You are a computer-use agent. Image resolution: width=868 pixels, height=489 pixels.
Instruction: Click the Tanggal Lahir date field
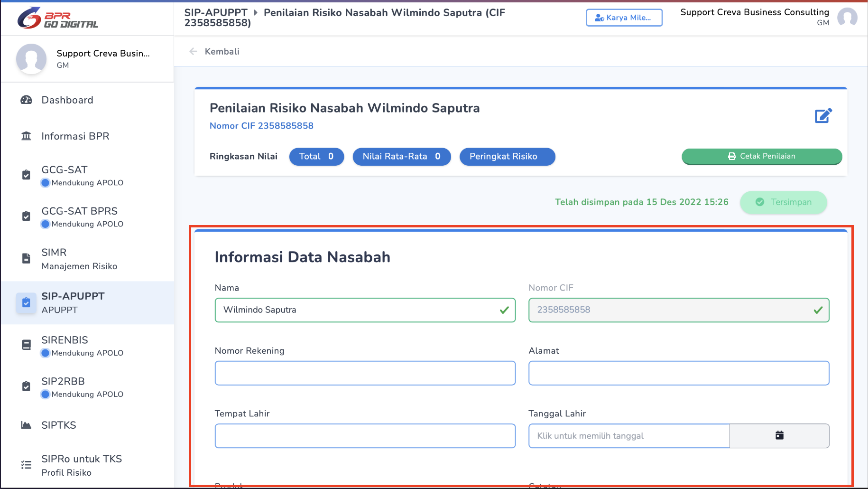pyautogui.click(x=629, y=436)
